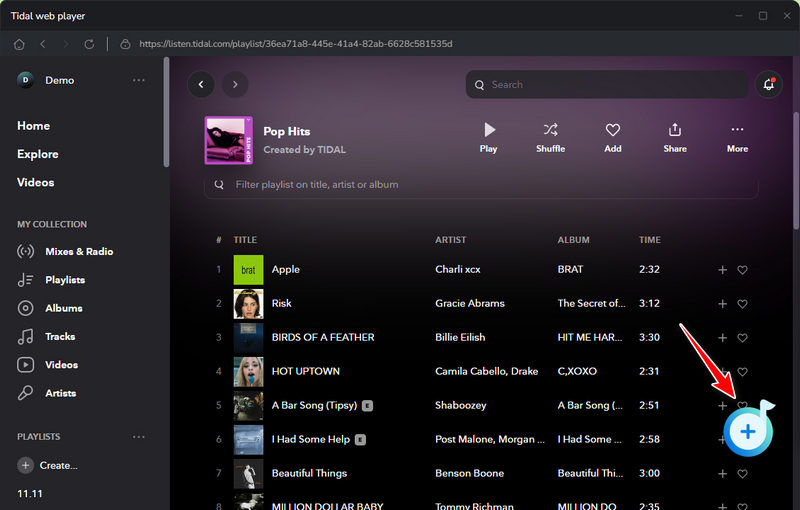Click the filter playlist input field
Screen dimensions: 800x510
(481, 185)
